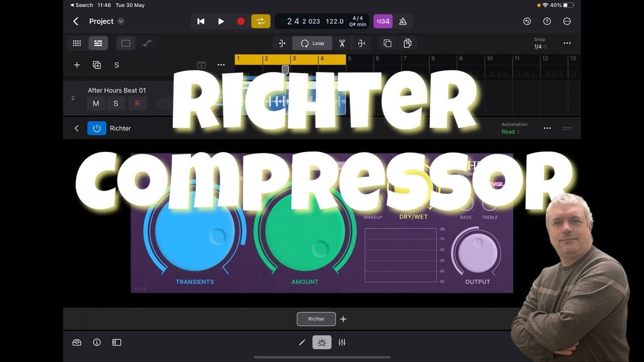Screen dimensions: 644x362
Task: Switch to the tracks list view
Action: pos(98,43)
